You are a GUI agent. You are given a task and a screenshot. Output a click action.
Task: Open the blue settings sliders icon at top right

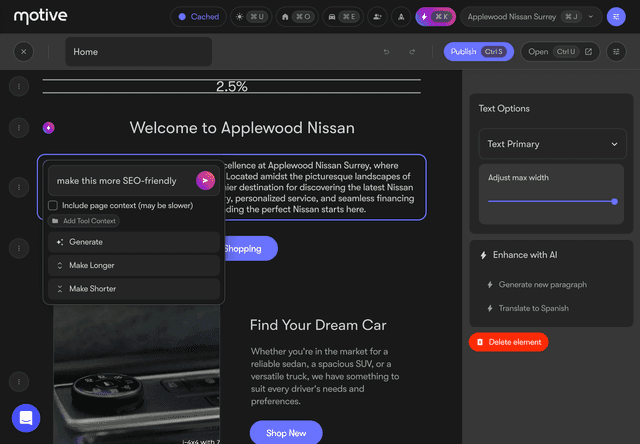[x=616, y=17]
